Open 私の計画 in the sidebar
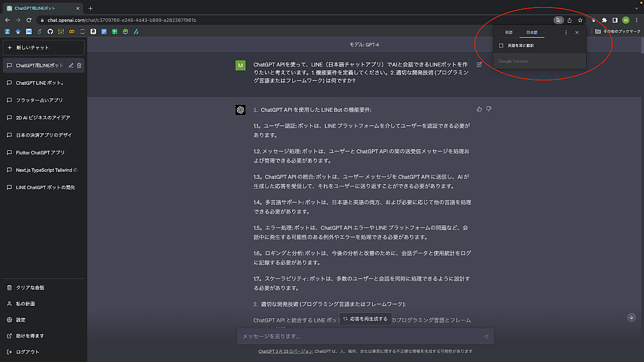The width and height of the screenshot is (644, 362). [x=44, y=304]
